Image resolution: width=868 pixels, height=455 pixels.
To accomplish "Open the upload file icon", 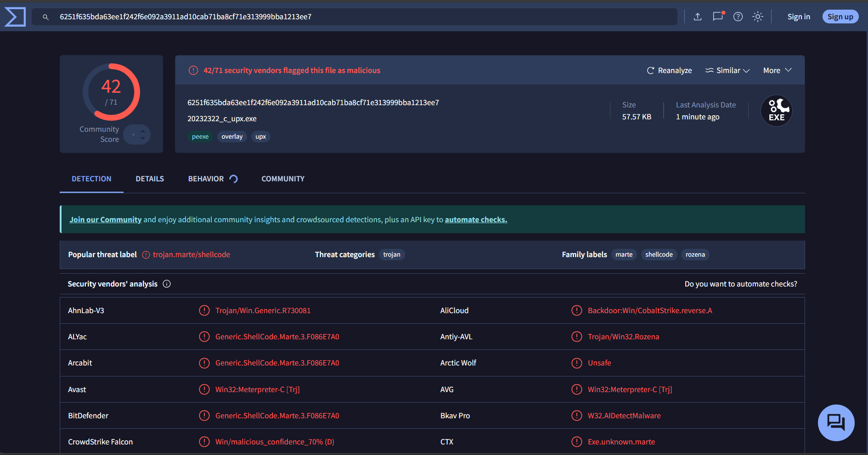I will click(x=698, y=17).
